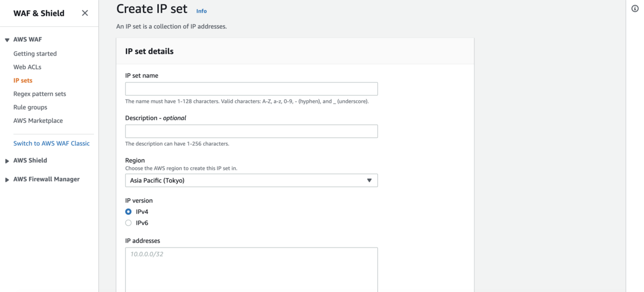Go to Web ACLs
Viewport: 644px width, 292px height.
tap(27, 67)
